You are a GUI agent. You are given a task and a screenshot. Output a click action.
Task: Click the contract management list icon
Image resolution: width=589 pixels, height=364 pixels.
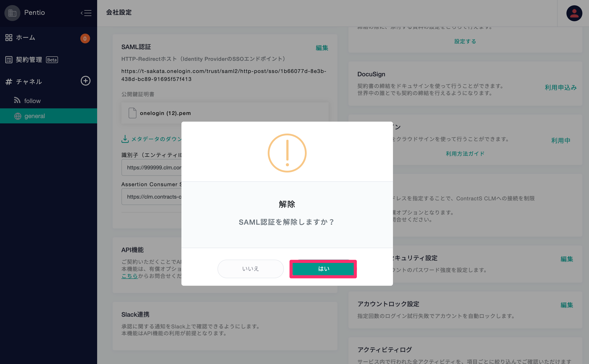9,60
